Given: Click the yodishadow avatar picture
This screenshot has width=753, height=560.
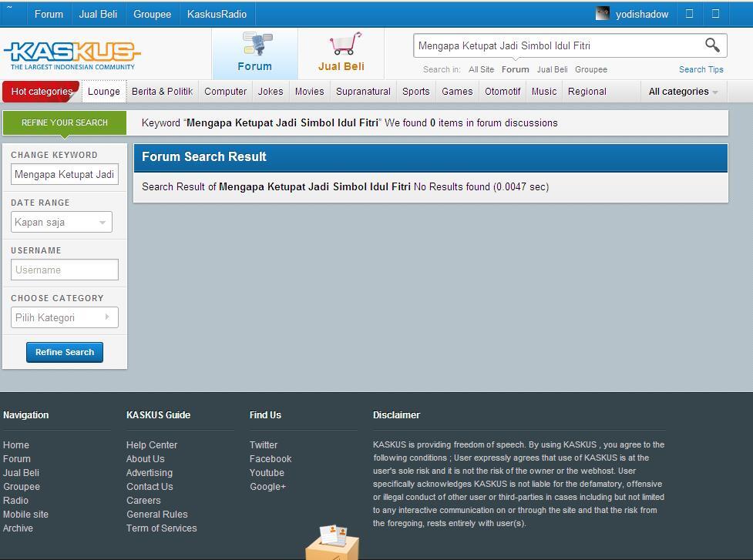Looking at the screenshot, I should [x=602, y=13].
